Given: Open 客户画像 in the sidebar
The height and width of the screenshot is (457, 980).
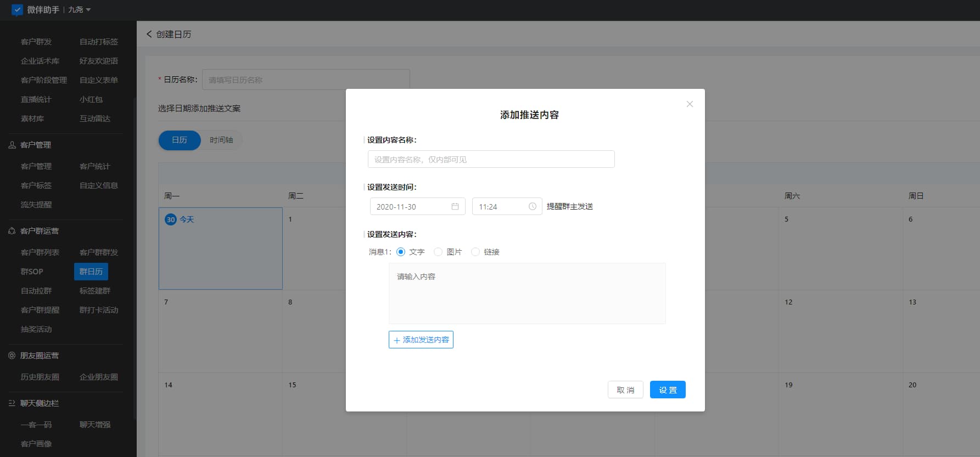Looking at the screenshot, I should 36,444.
